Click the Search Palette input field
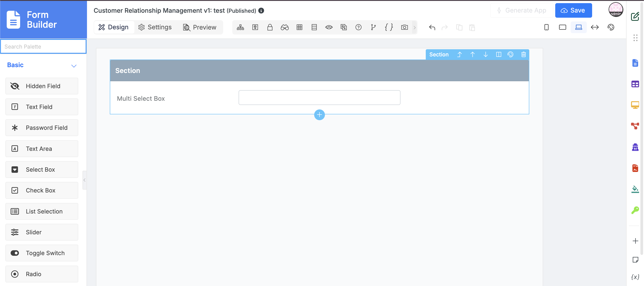Image resolution: width=644 pixels, height=286 pixels. pos(44,47)
